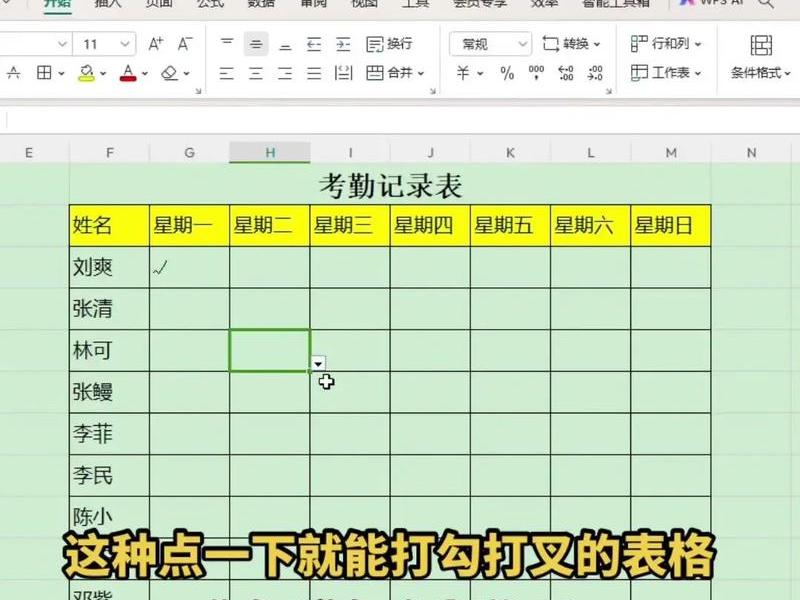Open 行和列 rows and columns menu
The image size is (800, 600).
click(666, 44)
